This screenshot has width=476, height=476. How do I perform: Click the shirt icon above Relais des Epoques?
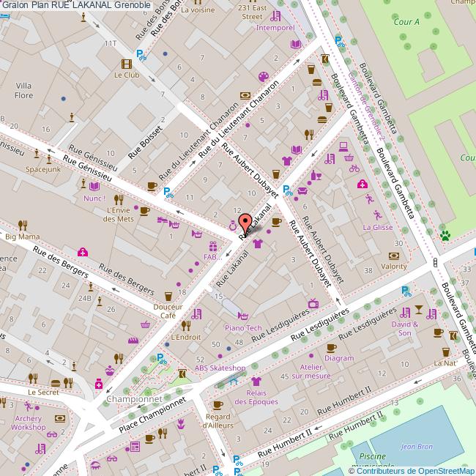tap(256, 382)
